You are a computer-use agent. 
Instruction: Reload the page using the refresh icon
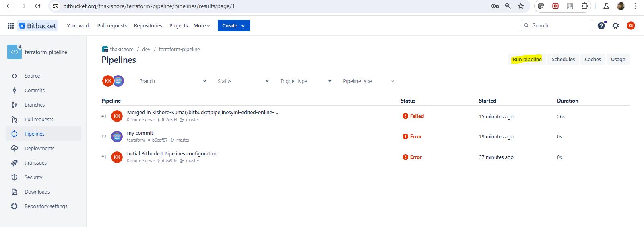coord(38,6)
